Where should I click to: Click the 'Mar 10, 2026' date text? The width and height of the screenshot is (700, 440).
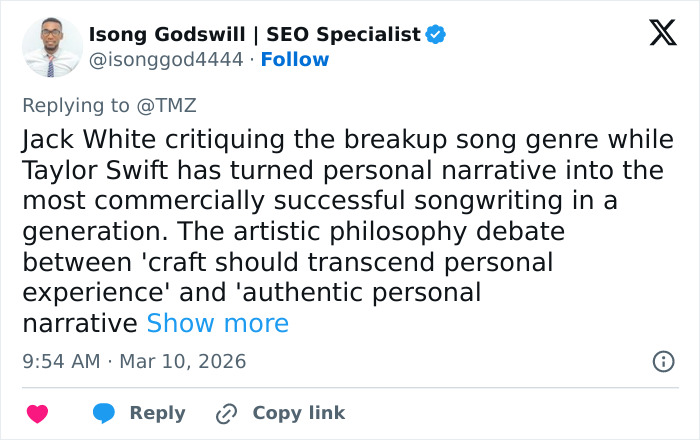click(x=183, y=362)
